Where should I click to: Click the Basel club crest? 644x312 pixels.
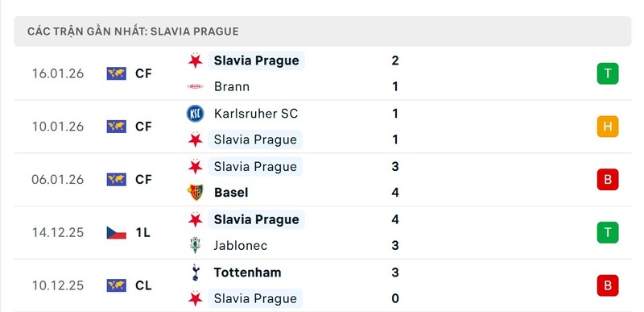(195, 193)
